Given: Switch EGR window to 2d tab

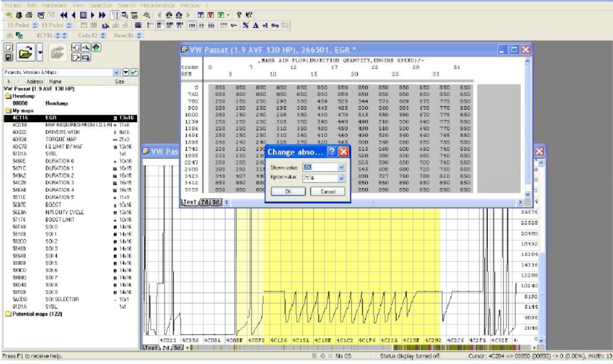Looking at the screenshot, I should coord(204,202).
